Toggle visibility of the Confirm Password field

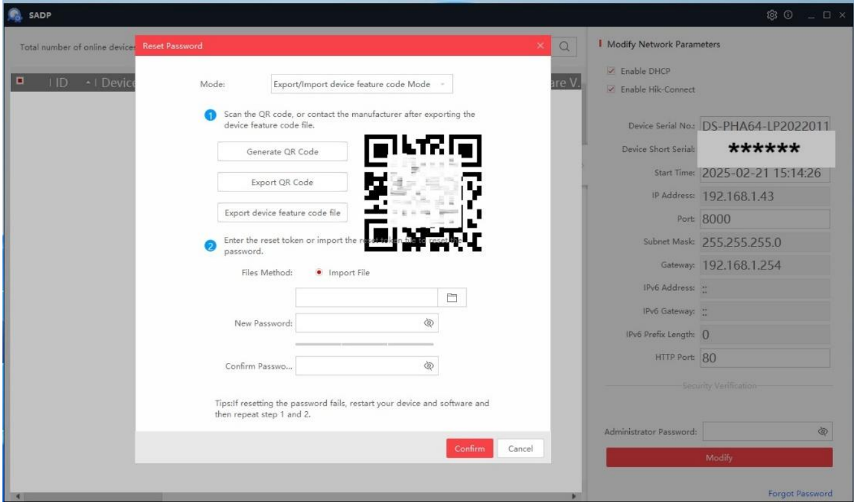pos(429,366)
